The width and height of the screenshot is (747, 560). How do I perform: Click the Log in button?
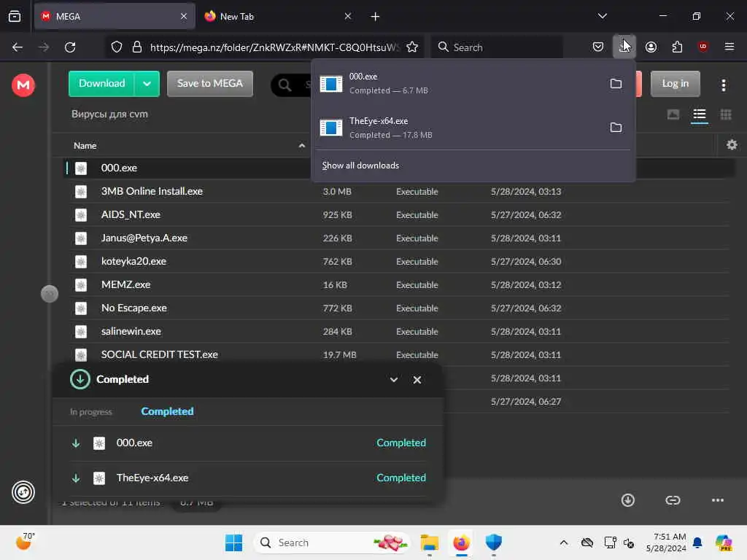coord(675,84)
